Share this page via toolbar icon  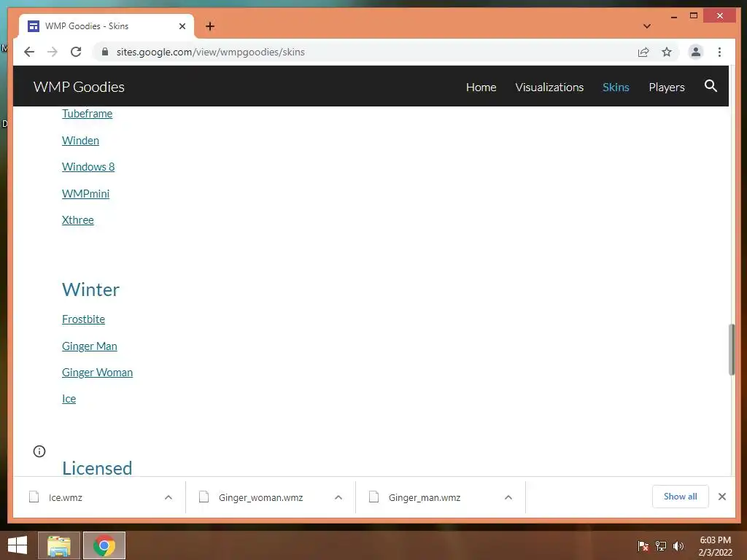643,52
